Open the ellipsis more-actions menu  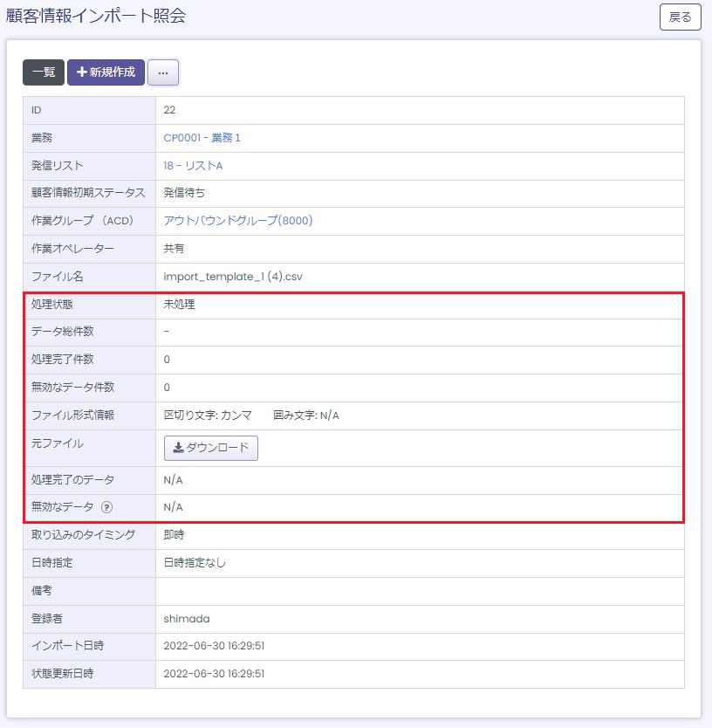[163, 72]
